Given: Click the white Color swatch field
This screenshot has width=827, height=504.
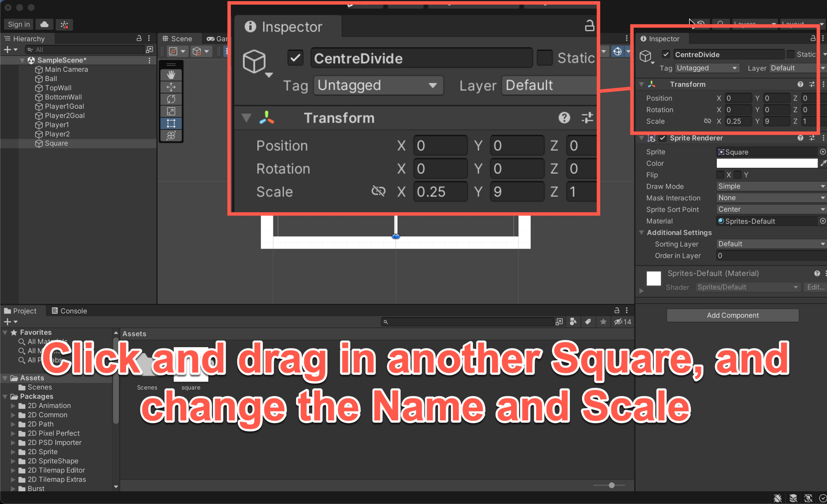Looking at the screenshot, I should (766, 163).
